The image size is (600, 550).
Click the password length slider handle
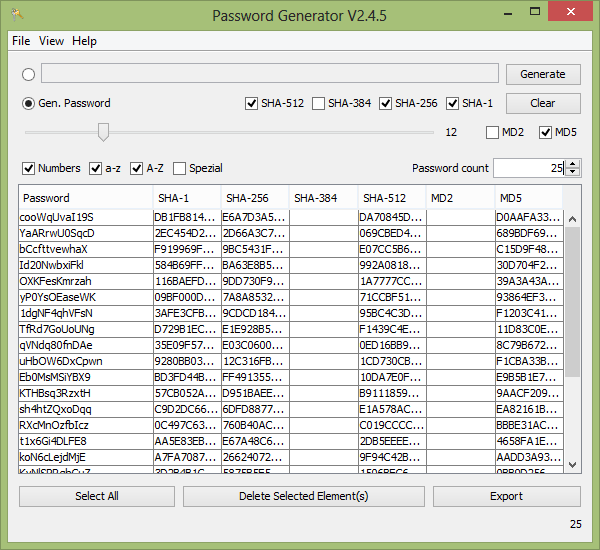[103, 132]
